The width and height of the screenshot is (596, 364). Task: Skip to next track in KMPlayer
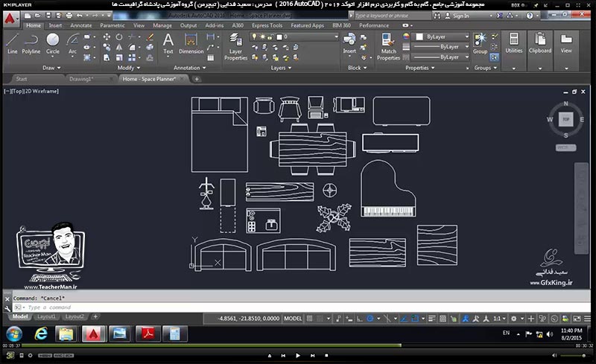click(x=312, y=356)
